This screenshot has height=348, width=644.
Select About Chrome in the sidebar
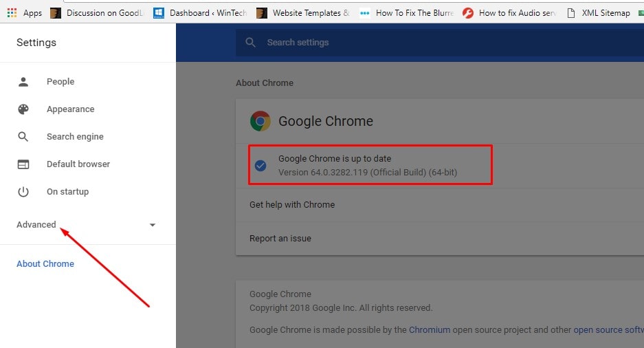click(x=45, y=264)
